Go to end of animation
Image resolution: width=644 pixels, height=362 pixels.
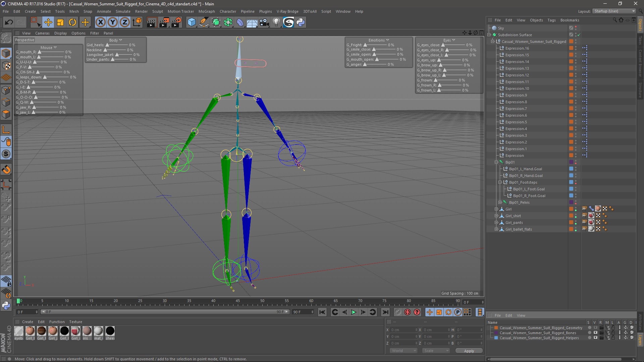(x=385, y=312)
